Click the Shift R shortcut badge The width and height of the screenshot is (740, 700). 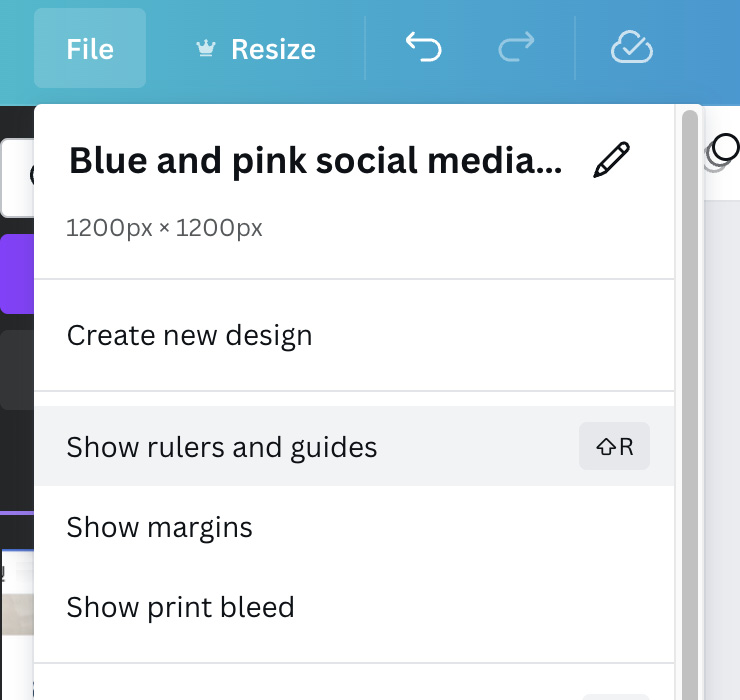point(614,446)
